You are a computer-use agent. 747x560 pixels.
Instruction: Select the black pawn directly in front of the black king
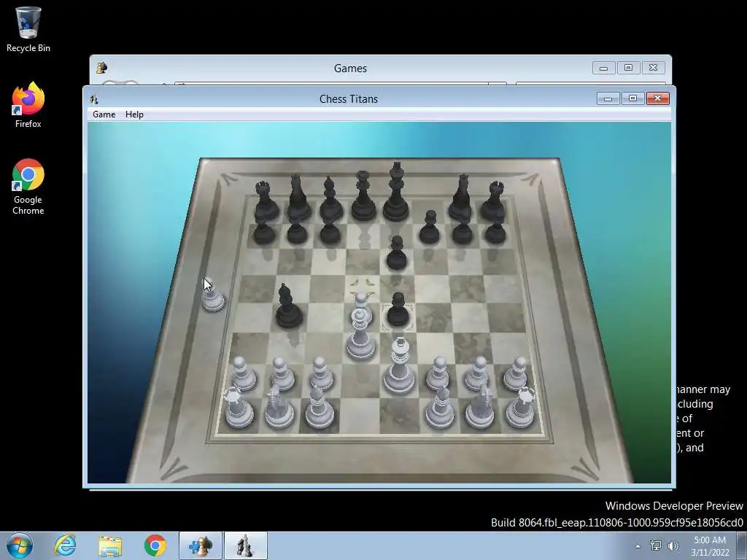point(396,253)
